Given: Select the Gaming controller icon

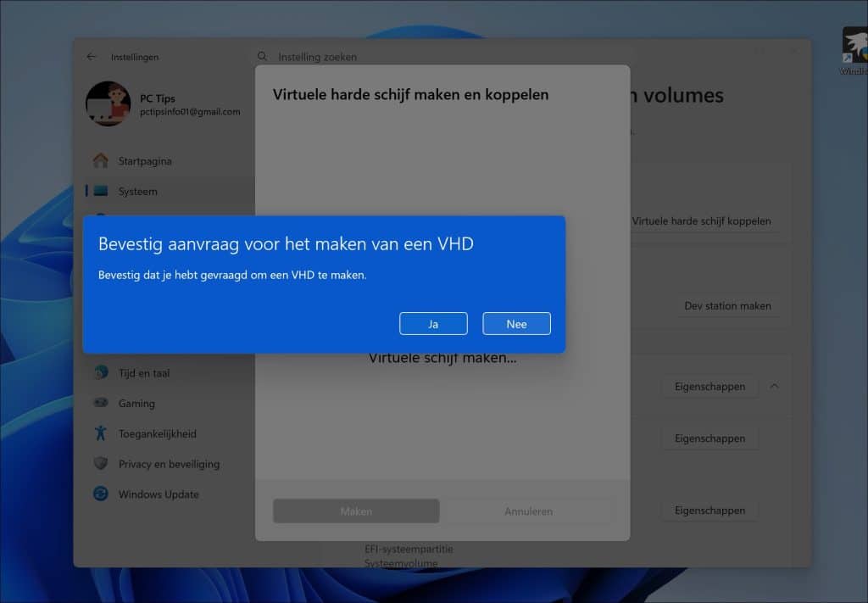Looking at the screenshot, I should pos(101,403).
